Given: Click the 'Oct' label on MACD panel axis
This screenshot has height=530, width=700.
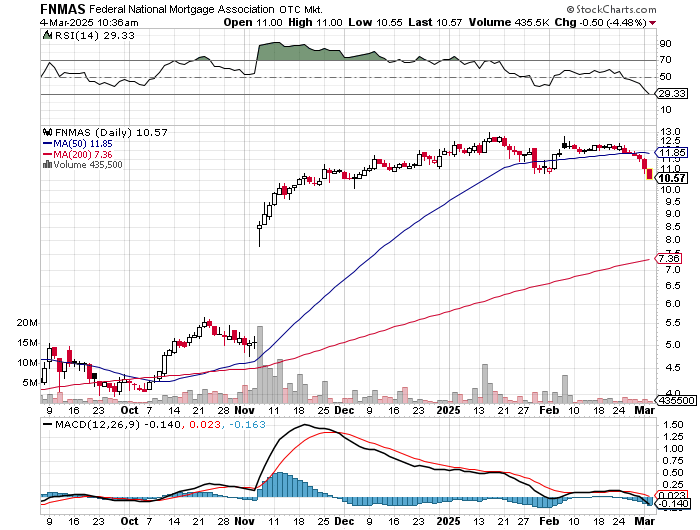Looking at the screenshot, I should [x=129, y=521].
